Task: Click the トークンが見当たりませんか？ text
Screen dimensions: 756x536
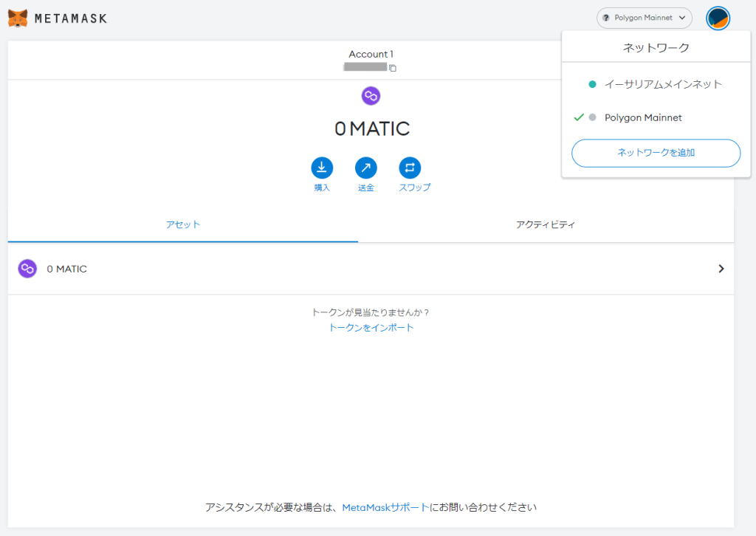Action: 371,312
